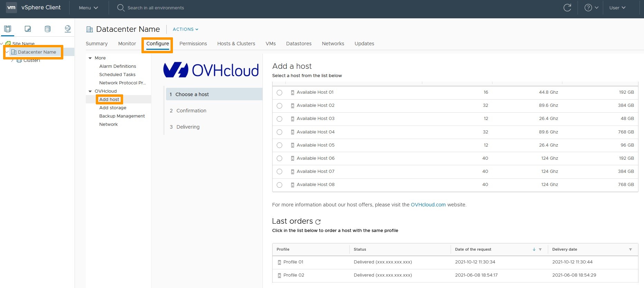Open the OVHcloud.com website link

[x=428, y=205]
